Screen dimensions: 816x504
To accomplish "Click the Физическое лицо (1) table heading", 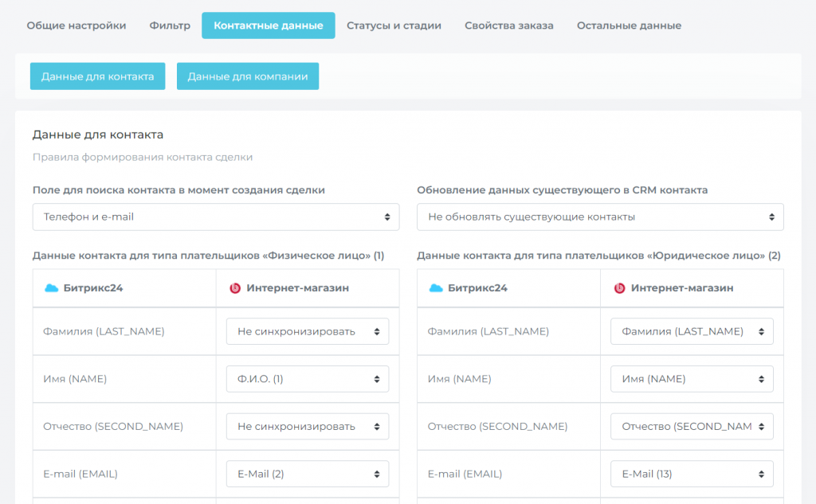I will [208, 256].
